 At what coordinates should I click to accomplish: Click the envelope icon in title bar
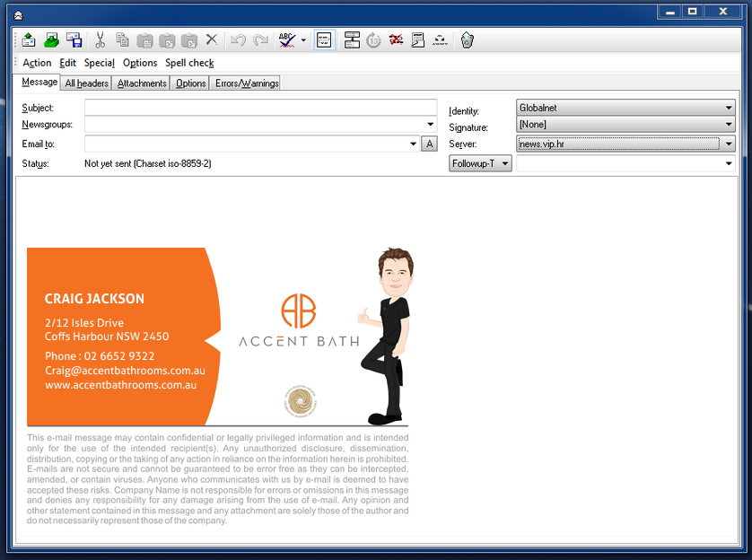pyautogui.click(x=18, y=15)
